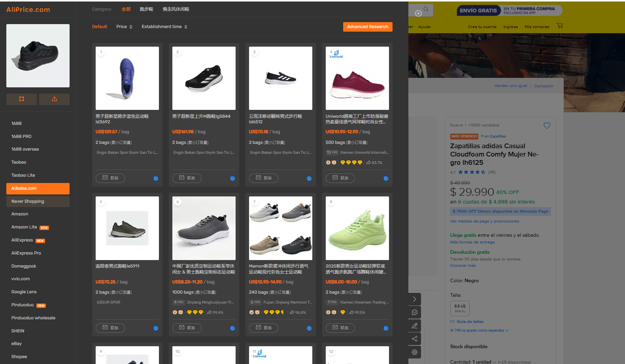Expand the 'Al 74% le quedó como esperaba' chevron
Image resolution: width=625 pixels, height=364 pixels.
(507, 330)
